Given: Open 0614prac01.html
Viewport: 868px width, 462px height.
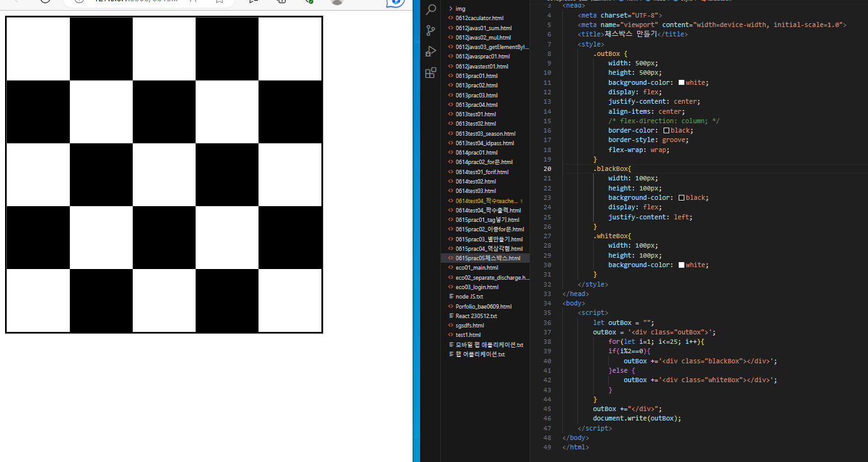Looking at the screenshot, I should (476, 153).
